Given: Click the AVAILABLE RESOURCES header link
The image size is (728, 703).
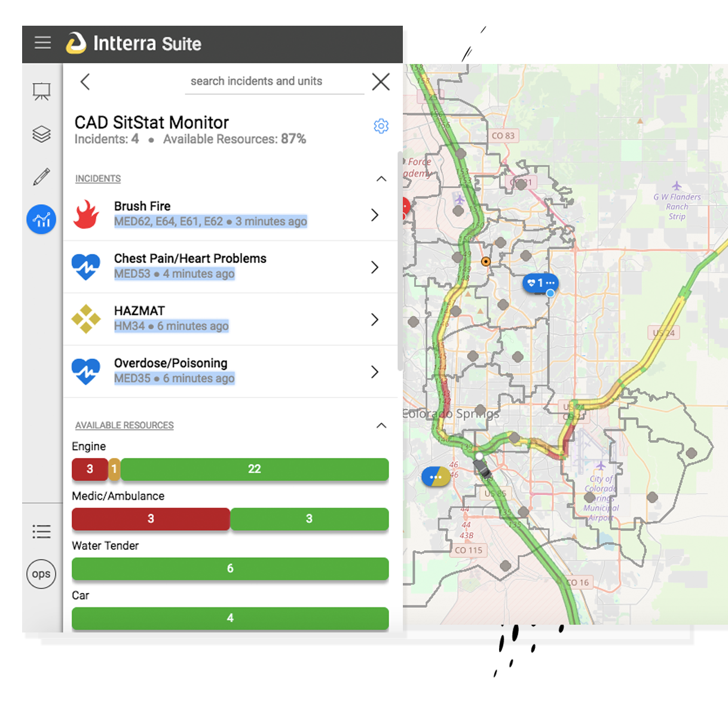Looking at the screenshot, I should [x=124, y=426].
